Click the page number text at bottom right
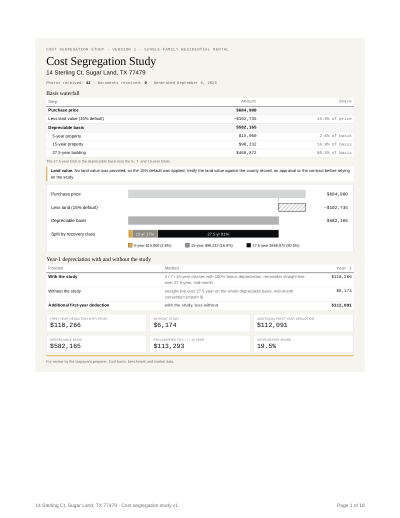The image size is (400, 518). click(351, 505)
